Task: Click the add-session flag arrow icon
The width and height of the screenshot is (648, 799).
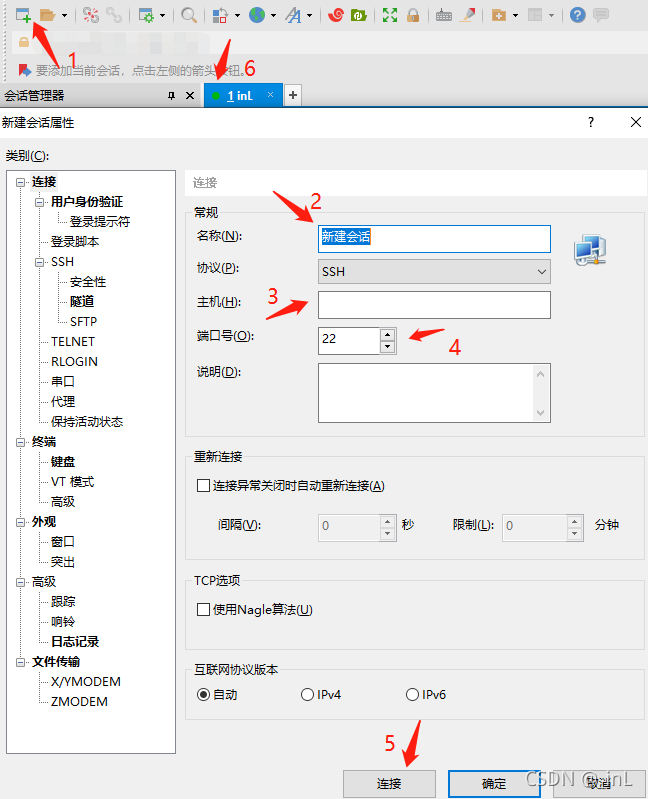Action: [x=25, y=70]
